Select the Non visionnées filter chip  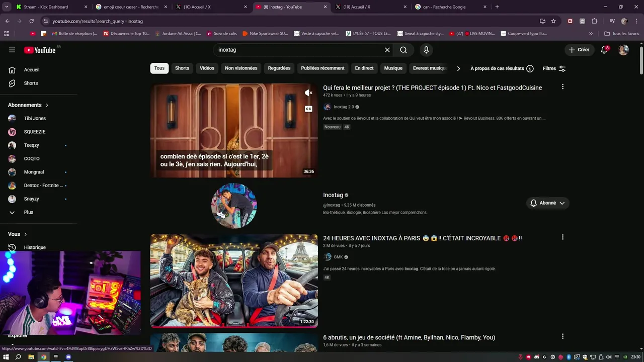[241, 68]
